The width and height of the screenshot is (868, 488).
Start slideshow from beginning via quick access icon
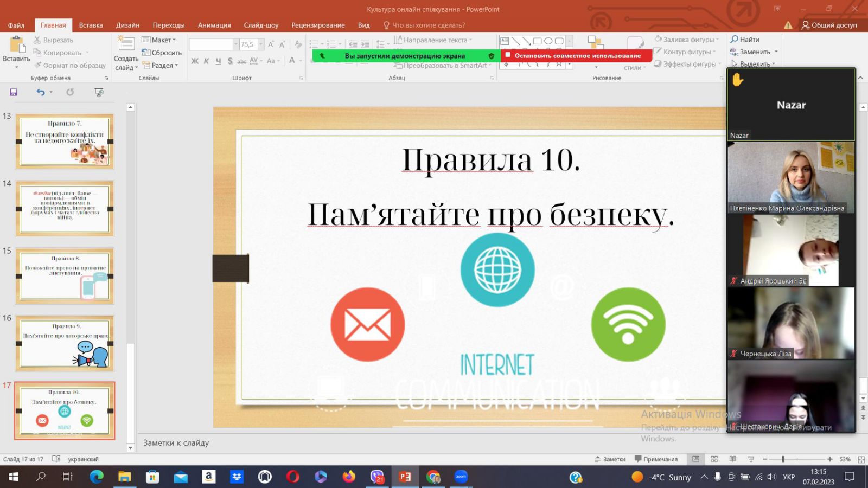point(99,92)
